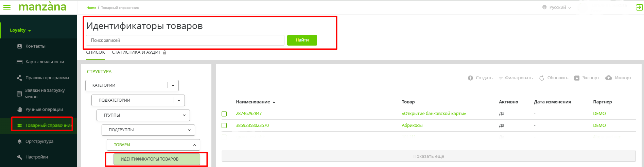Screen dimensions: 644x167
Task: Click the Обновить refresh icon
Action: (x=542, y=78)
